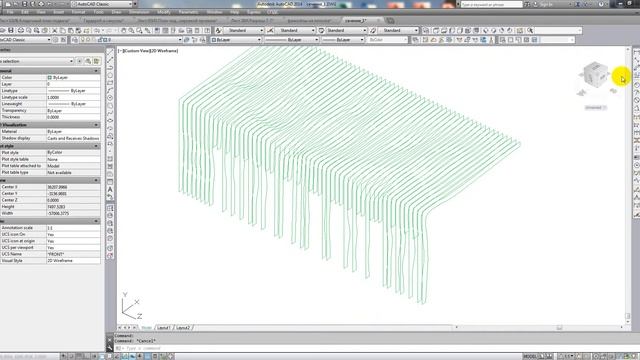The image size is (640, 360).
Task: Open the Layer Properties Manager
Action: (75, 40)
